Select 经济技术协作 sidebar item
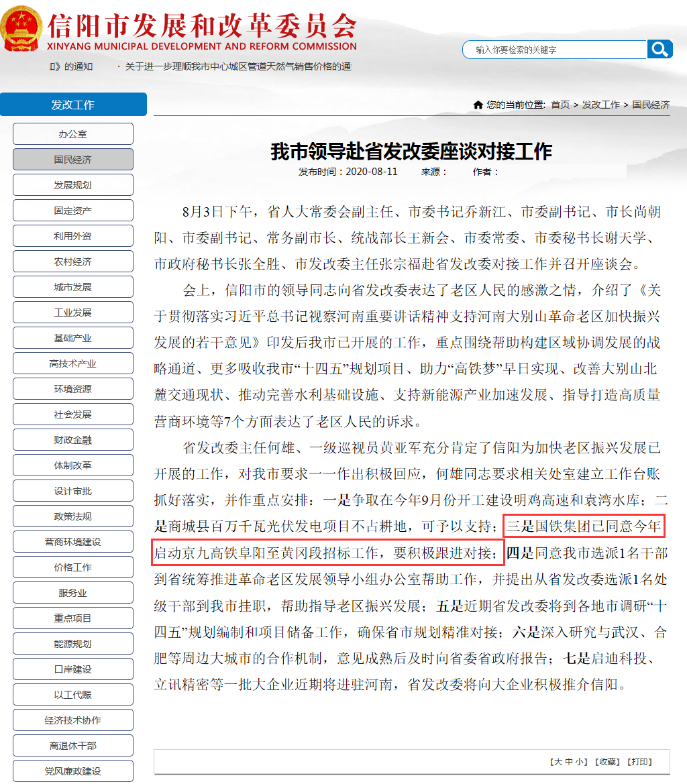The image size is (687, 784). coord(73,720)
